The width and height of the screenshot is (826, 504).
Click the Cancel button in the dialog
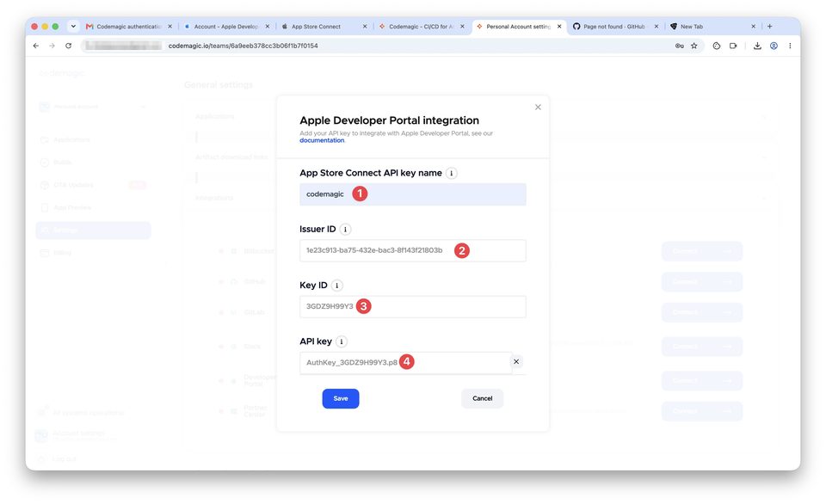point(482,399)
